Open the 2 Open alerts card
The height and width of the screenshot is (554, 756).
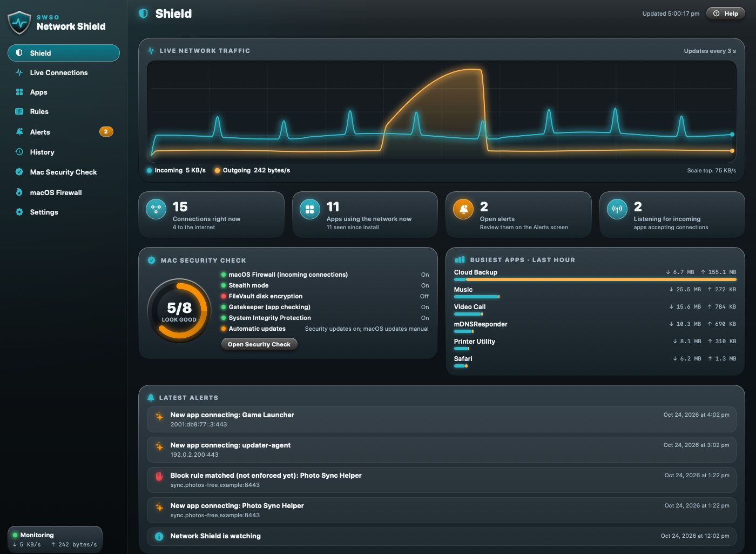coord(518,215)
